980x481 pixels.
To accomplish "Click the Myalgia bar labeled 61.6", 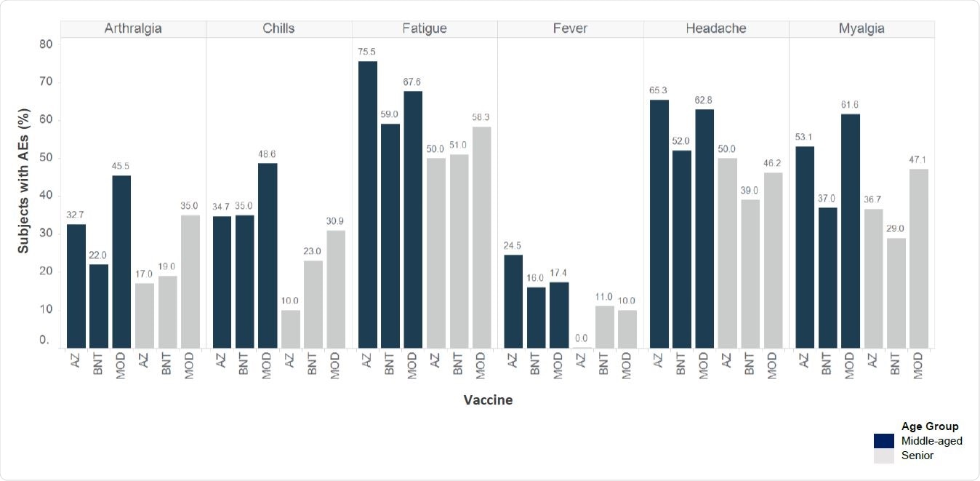I will 850,231.
